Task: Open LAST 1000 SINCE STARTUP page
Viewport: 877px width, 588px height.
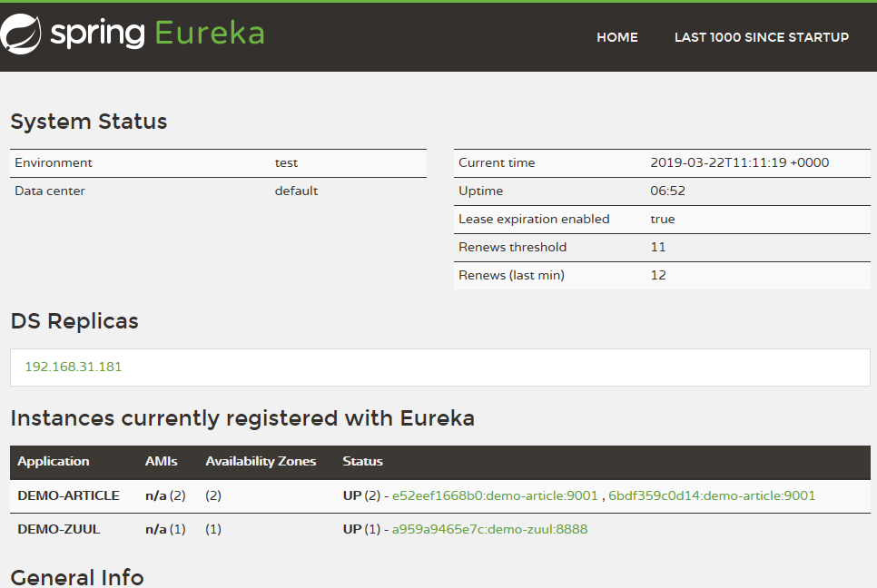Action: tap(761, 37)
